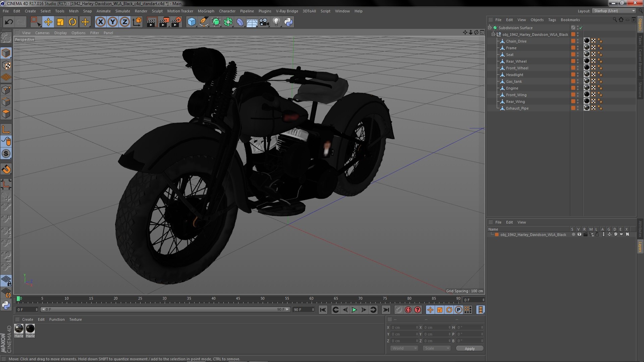Collapse the Subdivision Surface tree node

coord(490,28)
